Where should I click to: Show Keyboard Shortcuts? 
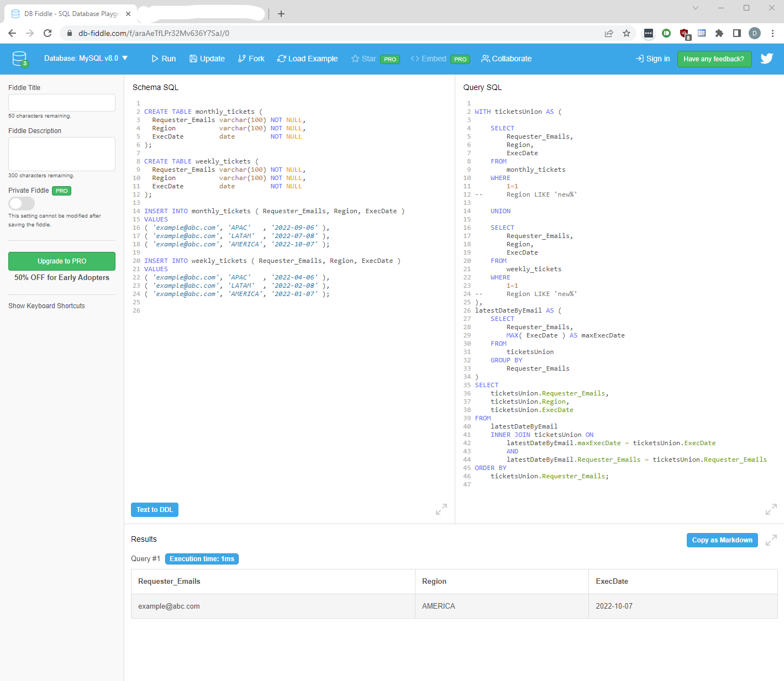click(46, 306)
